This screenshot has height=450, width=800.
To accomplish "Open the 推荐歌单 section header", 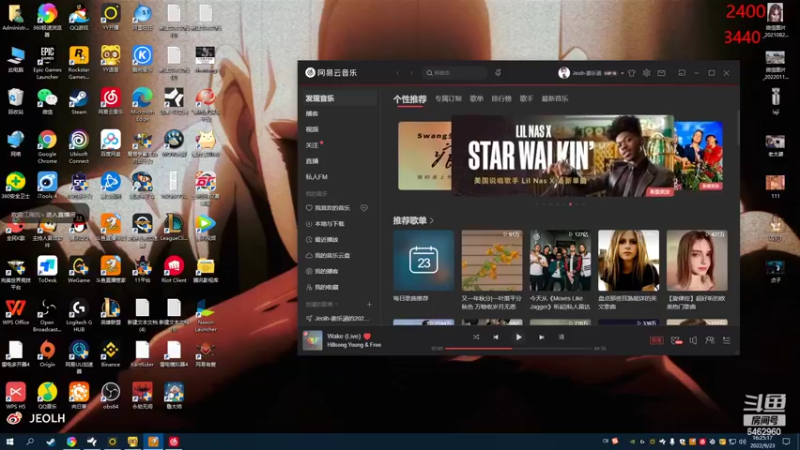I will 413,220.
